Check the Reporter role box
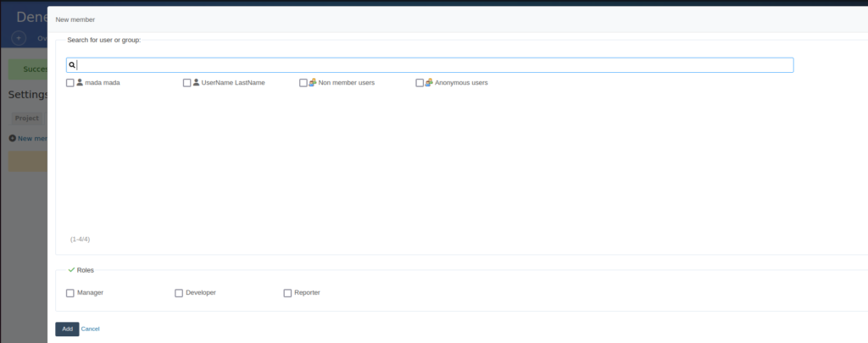 pos(287,293)
